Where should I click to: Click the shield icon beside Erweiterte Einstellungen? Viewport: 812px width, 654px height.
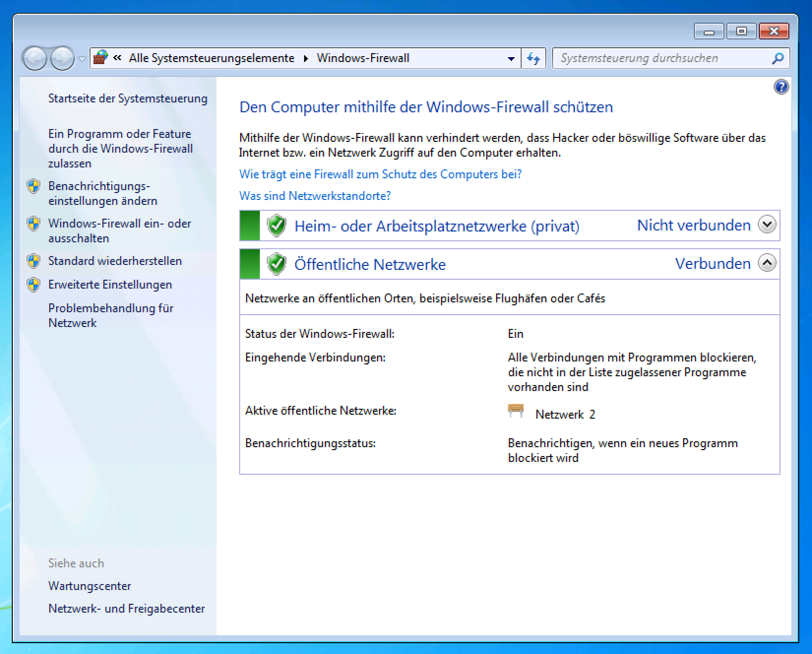33,284
